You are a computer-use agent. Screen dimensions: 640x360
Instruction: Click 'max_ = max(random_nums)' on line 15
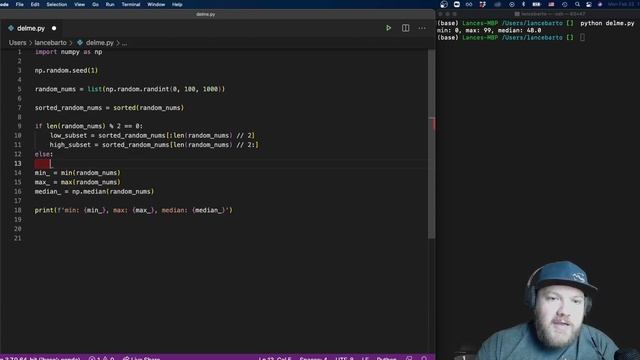(x=78, y=182)
